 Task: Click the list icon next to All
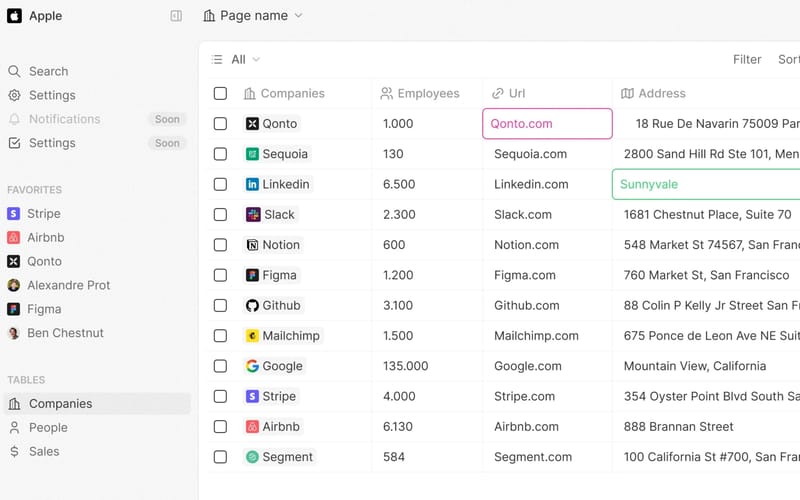click(217, 60)
